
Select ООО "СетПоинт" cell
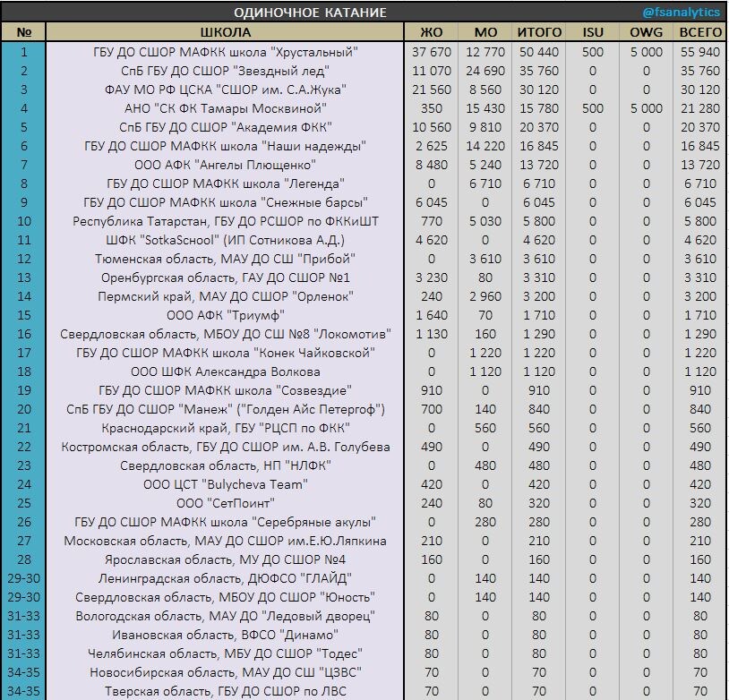pos(225,503)
